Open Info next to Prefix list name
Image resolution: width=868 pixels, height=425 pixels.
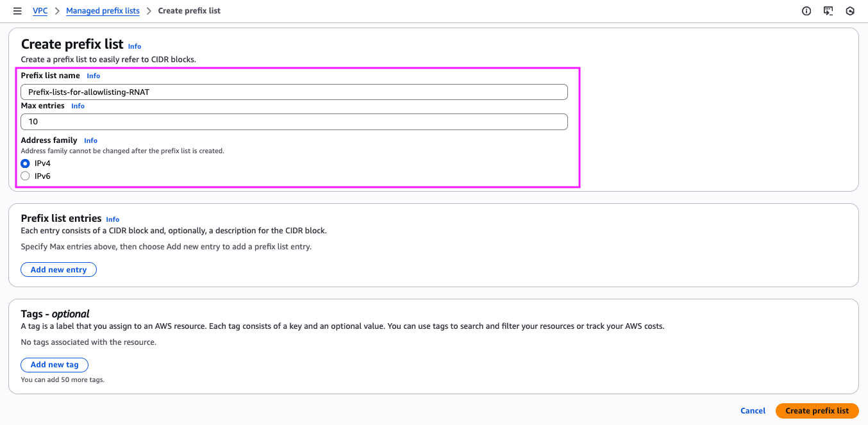pos(93,76)
